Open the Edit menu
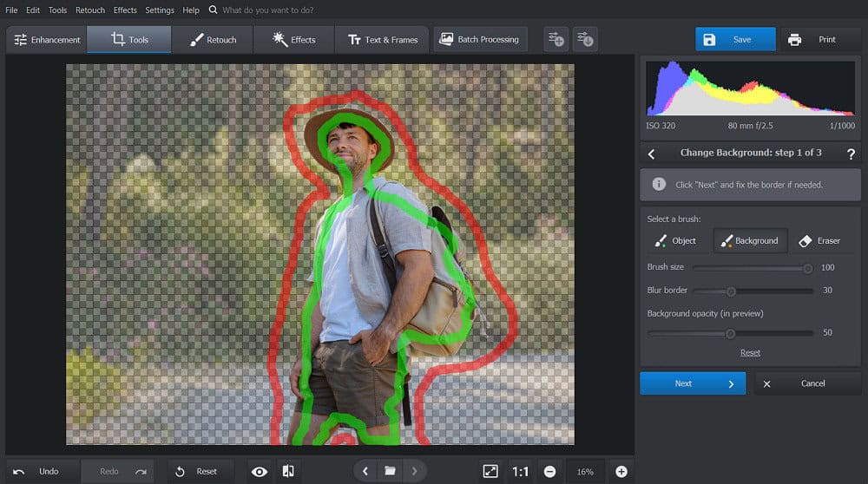The image size is (868, 484). tap(33, 10)
